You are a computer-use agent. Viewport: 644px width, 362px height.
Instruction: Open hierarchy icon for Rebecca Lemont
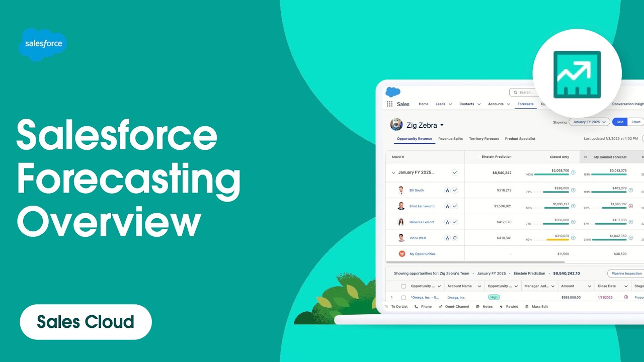tap(447, 222)
